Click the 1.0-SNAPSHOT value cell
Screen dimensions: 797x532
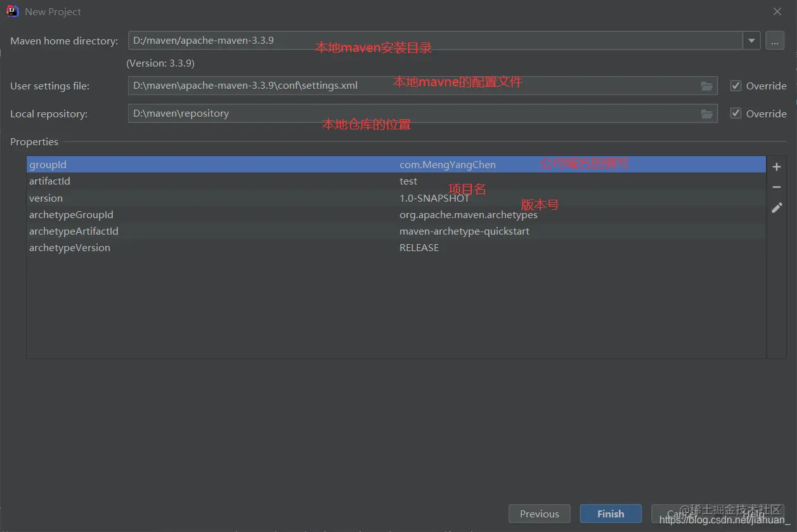click(x=434, y=198)
